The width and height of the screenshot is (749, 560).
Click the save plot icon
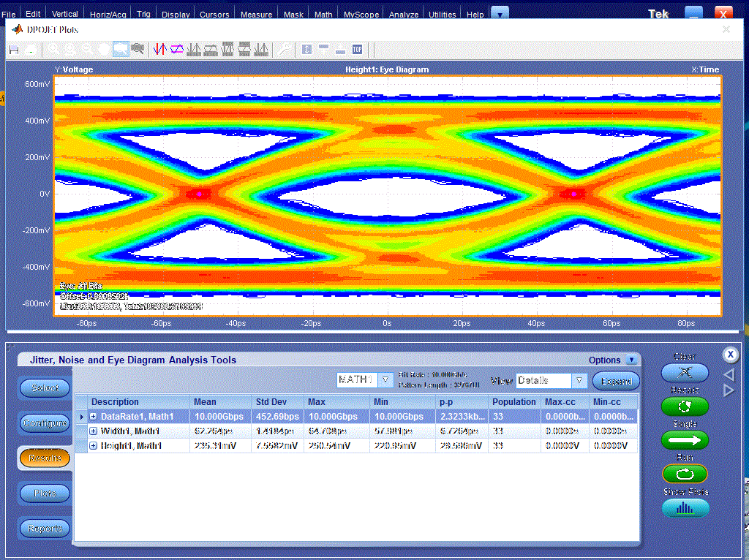pos(15,50)
